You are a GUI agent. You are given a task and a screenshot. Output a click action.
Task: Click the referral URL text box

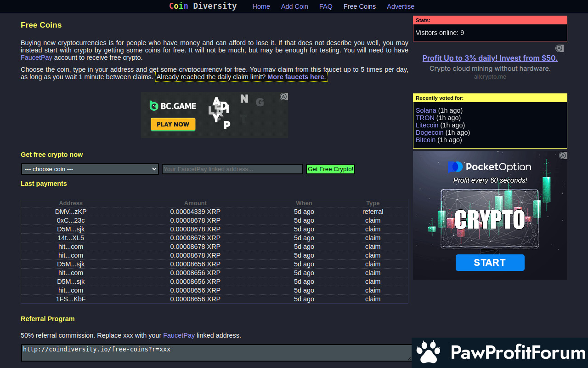[x=216, y=352]
